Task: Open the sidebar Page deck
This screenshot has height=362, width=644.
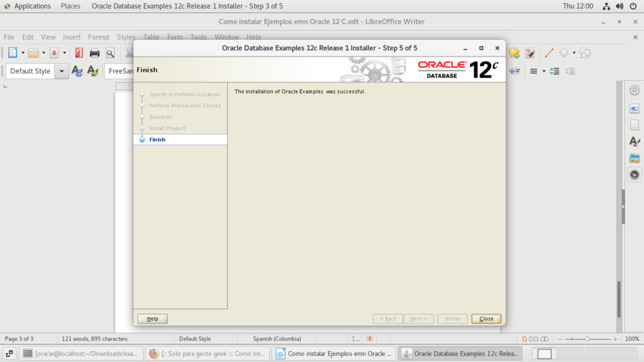Action: coord(635,125)
